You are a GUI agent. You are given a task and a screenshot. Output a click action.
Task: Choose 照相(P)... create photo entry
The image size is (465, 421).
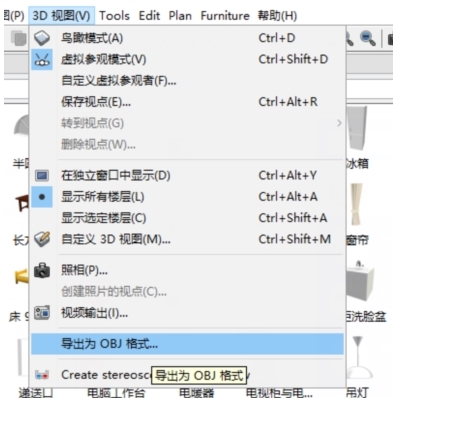pos(187,270)
